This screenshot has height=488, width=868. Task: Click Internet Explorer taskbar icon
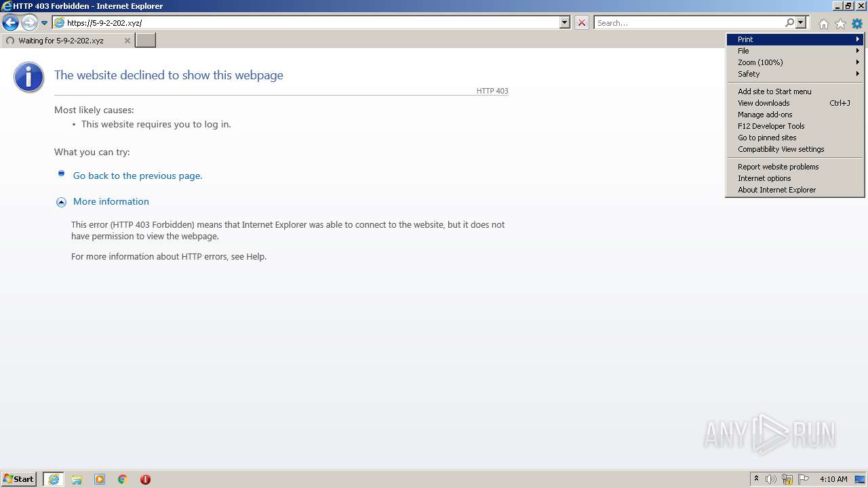click(x=54, y=479)
